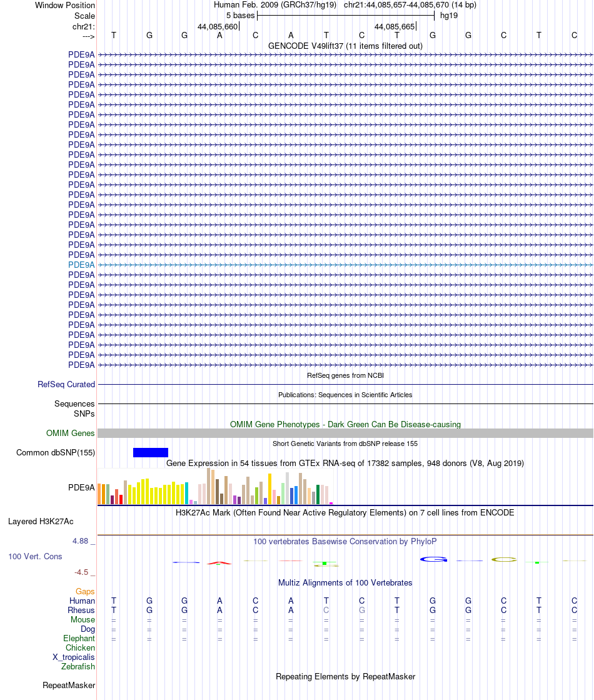Viewport: 594px width, 700px height.
Task: Click the gray OMIM Genes bar
Action: point(345,433)
